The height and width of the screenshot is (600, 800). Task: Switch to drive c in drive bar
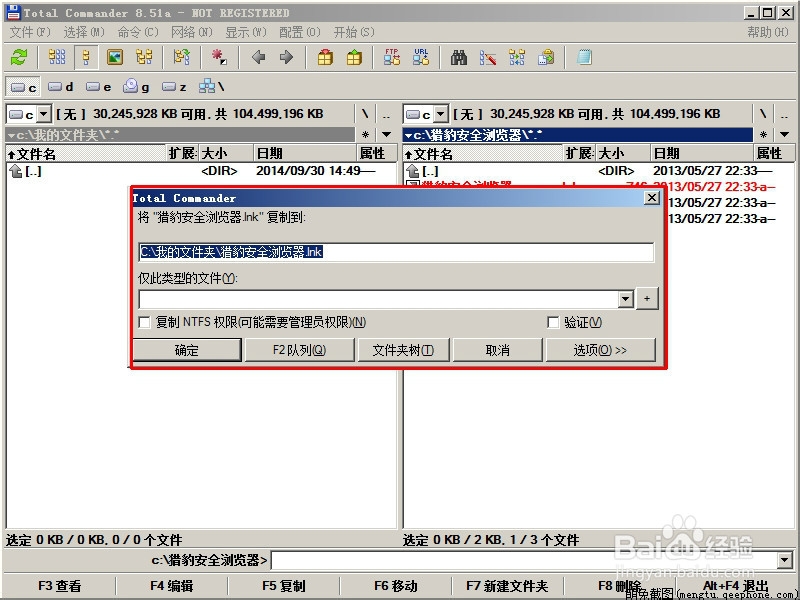(x=23, y=87)
